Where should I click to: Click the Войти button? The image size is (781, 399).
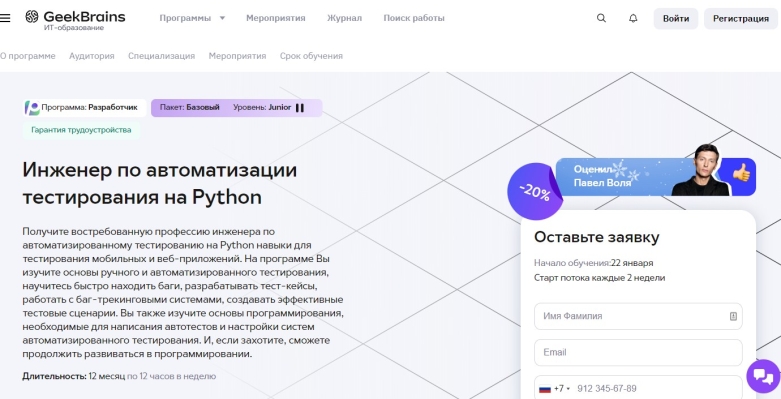(x=676, y=18)
